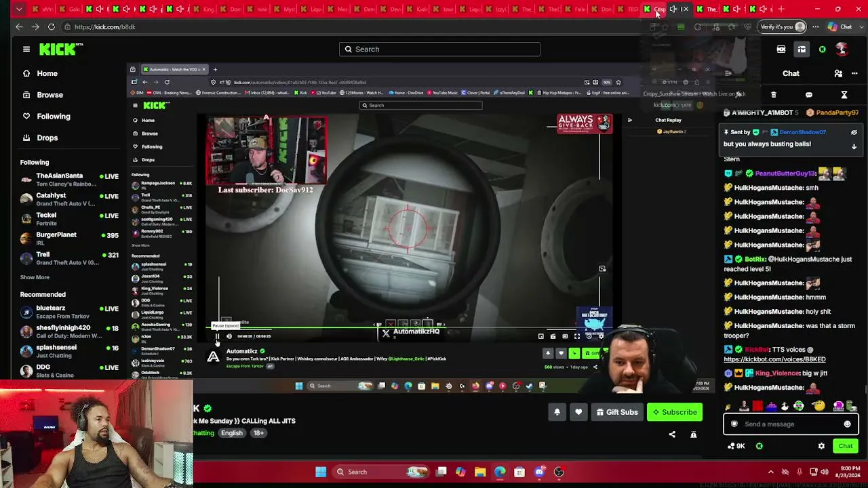Go back to the previous browser page
Image resolution: width=868 pixels, height=488 pixels.
19,26
